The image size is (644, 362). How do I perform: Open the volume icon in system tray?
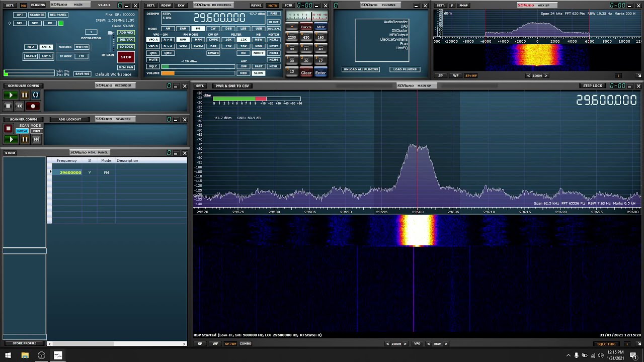[600, 355]
